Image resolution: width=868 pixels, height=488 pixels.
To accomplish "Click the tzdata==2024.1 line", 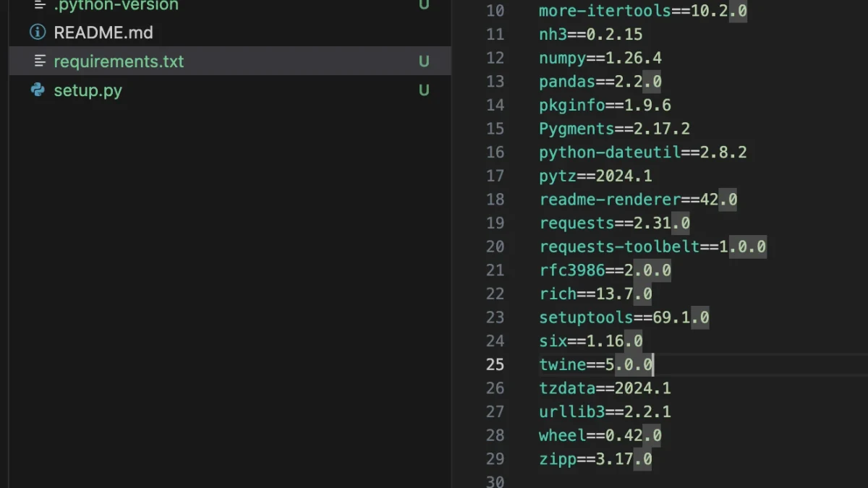I will [x=605, y=388].
